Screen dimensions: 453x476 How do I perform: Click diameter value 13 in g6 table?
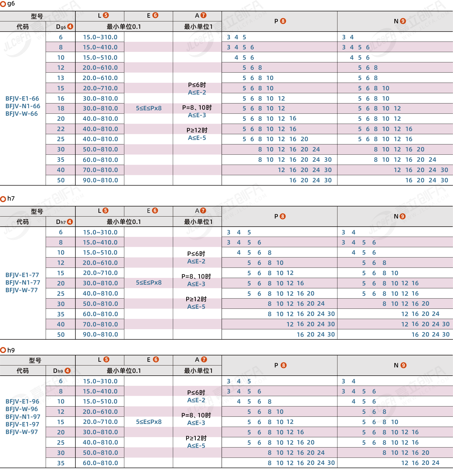[x=61, y=78]
